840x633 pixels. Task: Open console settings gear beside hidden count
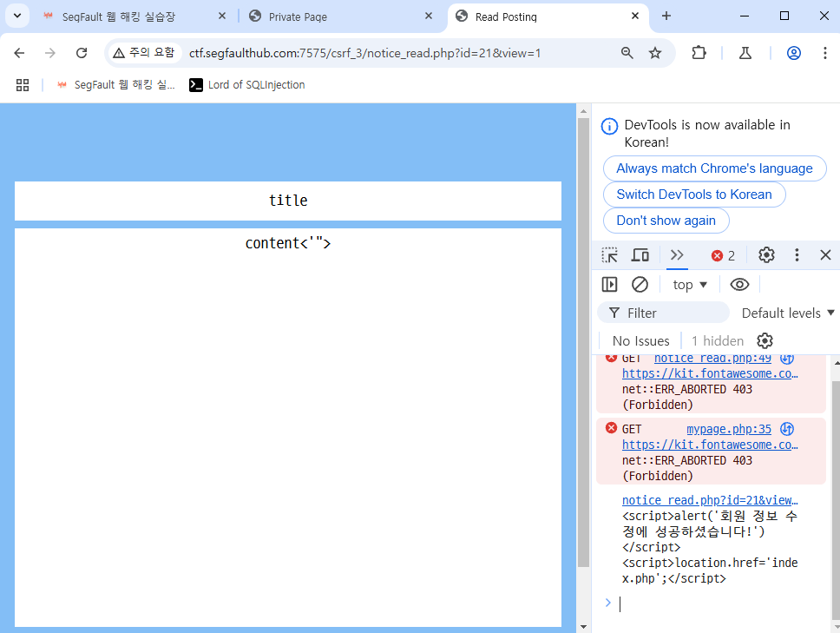point(765,341)
